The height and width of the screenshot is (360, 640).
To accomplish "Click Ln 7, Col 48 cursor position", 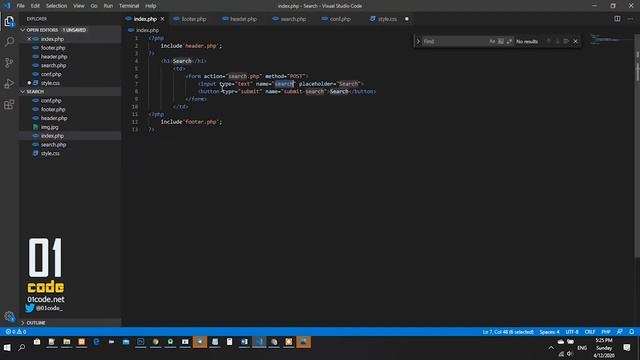I will [508, 332].
